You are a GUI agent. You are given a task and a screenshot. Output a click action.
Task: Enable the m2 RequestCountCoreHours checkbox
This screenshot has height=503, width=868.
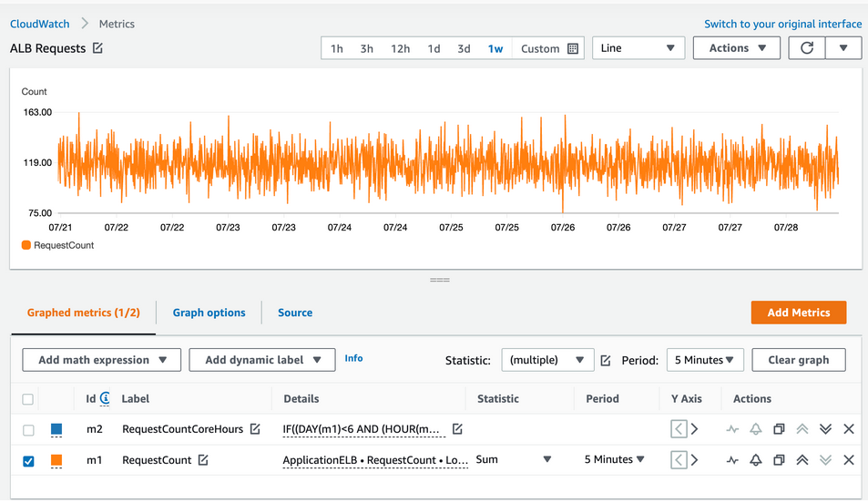(28, 430)
